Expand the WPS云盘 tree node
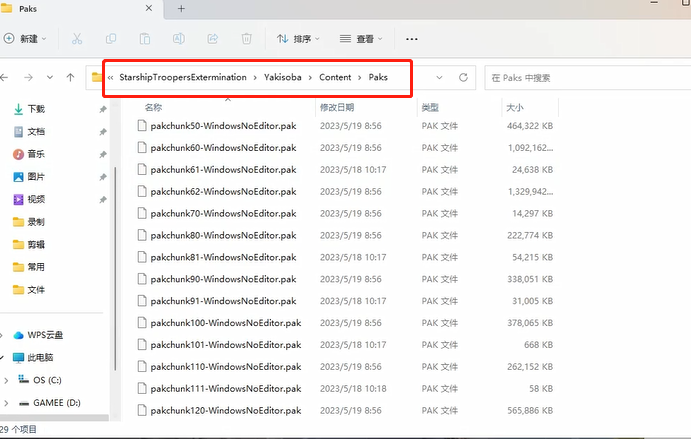691x439 pixels. 7,335
